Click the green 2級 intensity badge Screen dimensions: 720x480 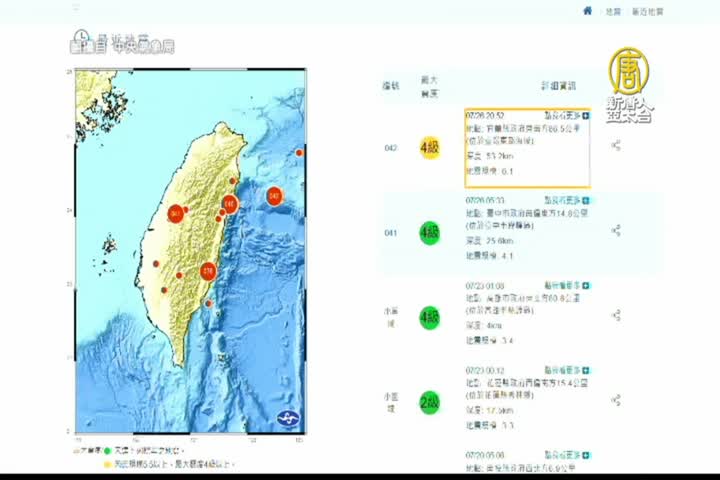[x=429, y=402]
